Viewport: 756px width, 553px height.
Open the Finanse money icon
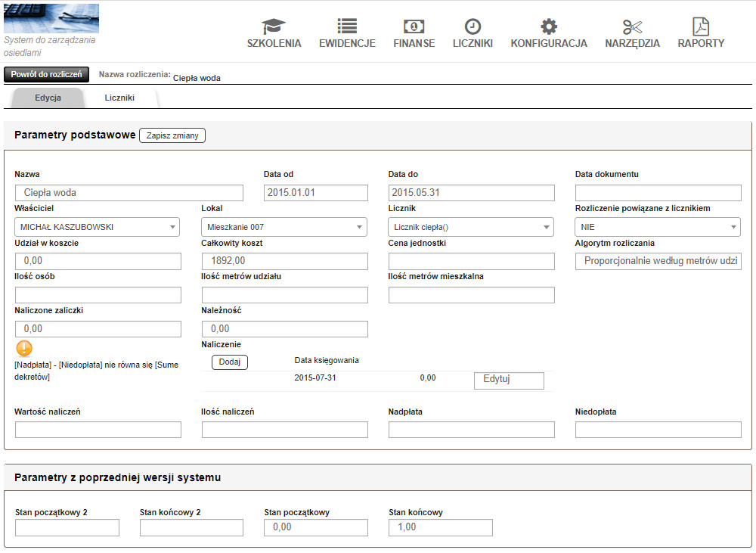pos(414,26)
